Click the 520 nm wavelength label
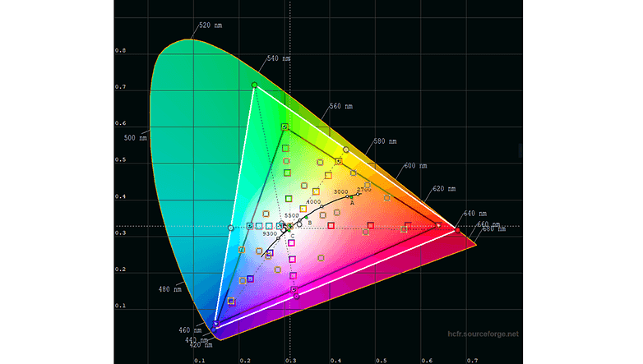Screen dimensions: 643x364 click(211, 26)
